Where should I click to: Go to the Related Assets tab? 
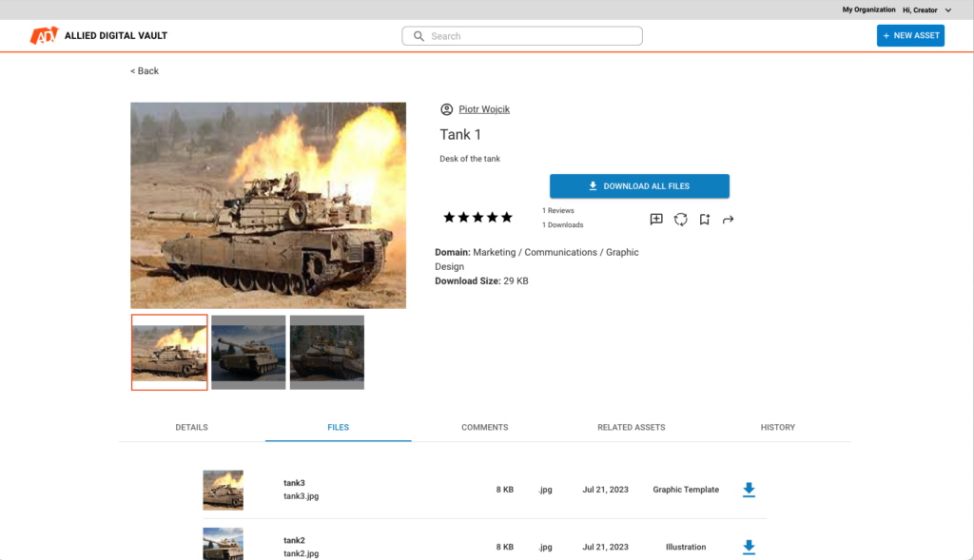631,428
